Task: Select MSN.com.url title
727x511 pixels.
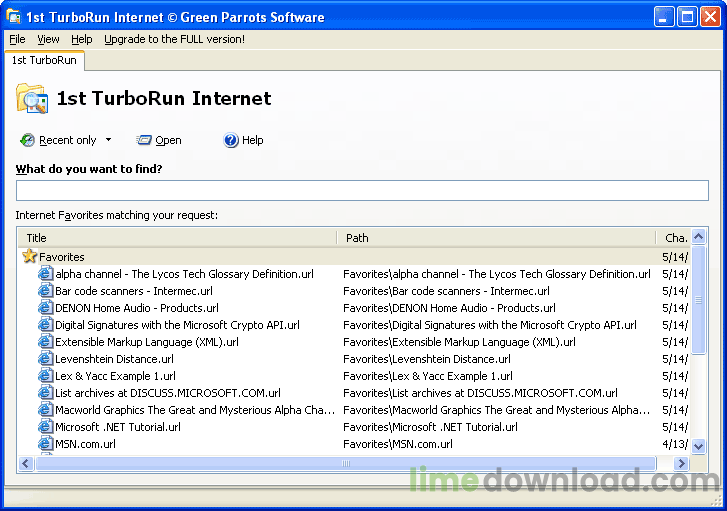Action: point(85,444)
